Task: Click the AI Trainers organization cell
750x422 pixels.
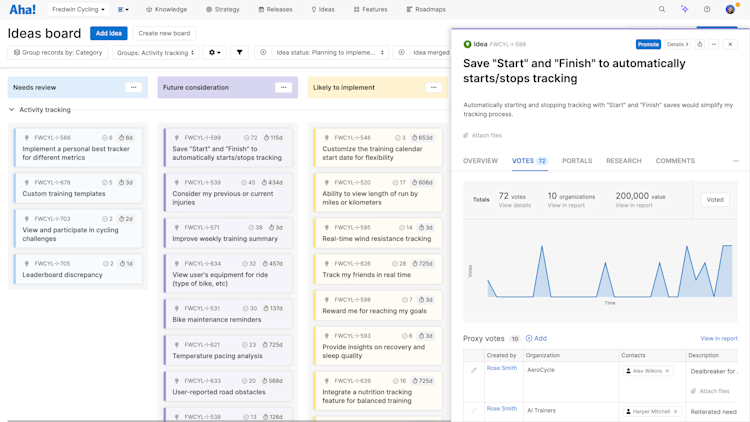Action: [x=571, y=411]
